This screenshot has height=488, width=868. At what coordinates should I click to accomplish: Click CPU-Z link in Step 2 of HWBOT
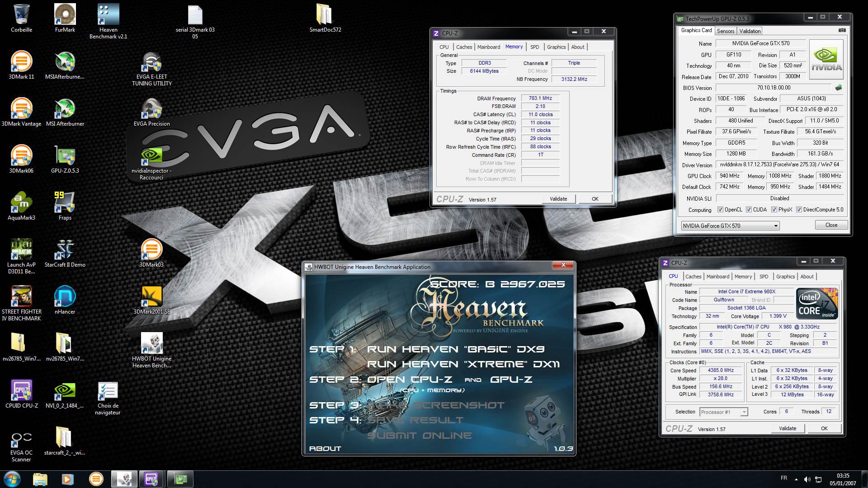pyautogui.click(x=410, y=380)
